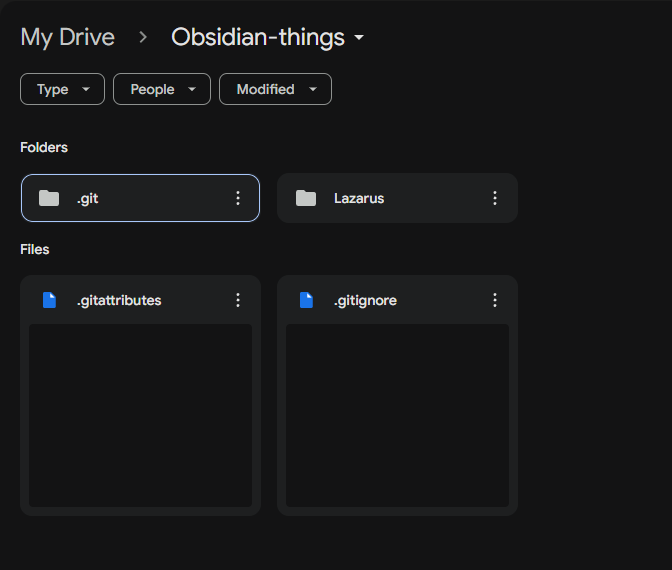Click the .gitignore file icon

[306, 300]
